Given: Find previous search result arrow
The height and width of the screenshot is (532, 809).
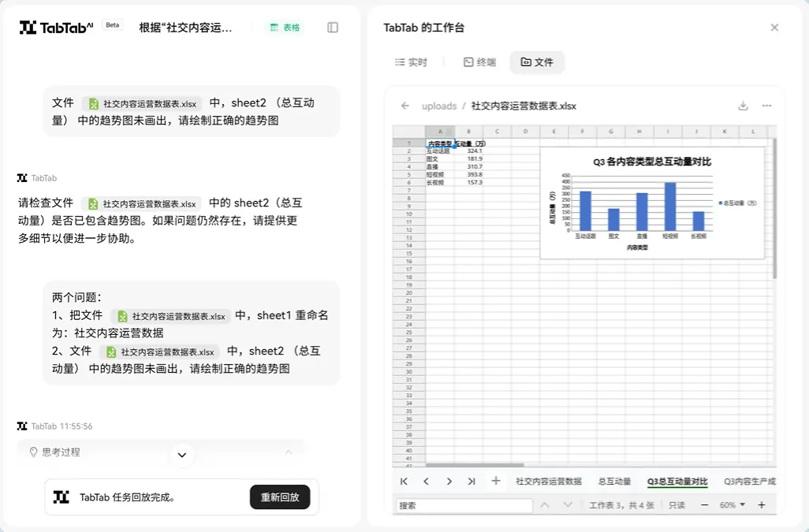Looking at the screenshot, I should pos(545,505).
